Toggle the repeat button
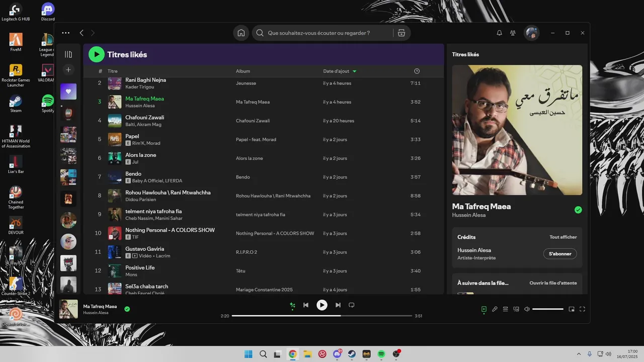Screen dimensions: 644x362 point(352,305)
